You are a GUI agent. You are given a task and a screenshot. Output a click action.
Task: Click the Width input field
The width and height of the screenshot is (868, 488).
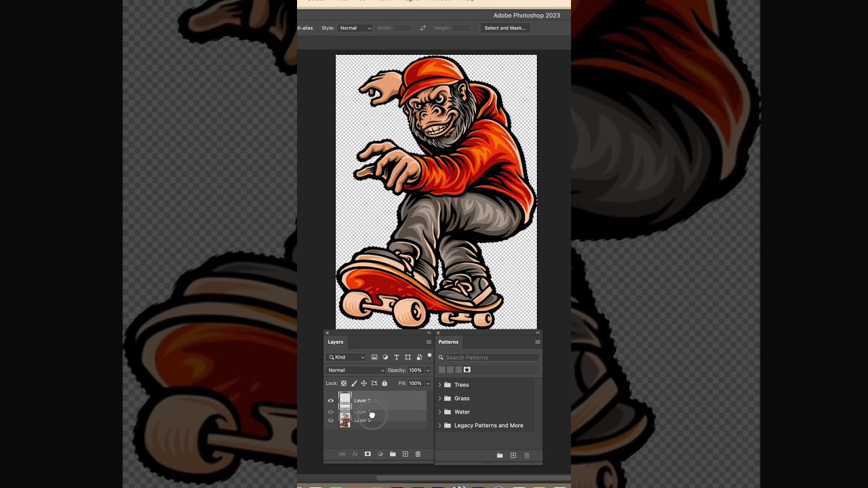click(x=403, y=28)
